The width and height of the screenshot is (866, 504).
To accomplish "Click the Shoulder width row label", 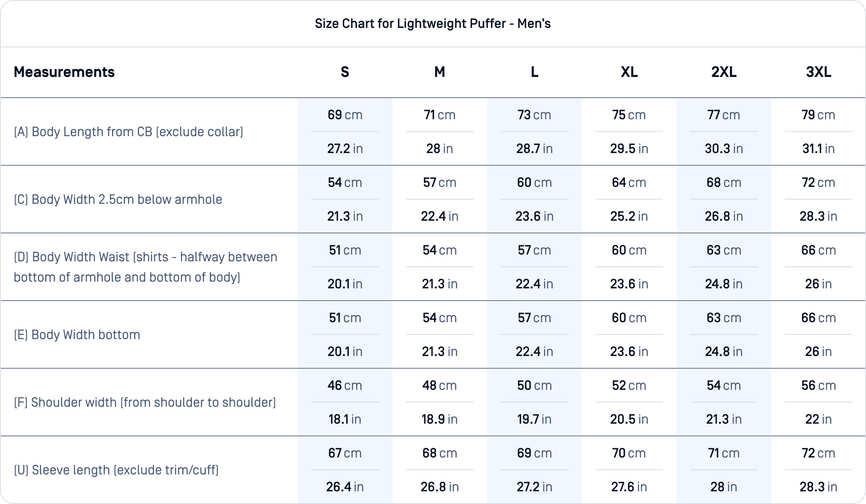I will (x=145, y=403).
